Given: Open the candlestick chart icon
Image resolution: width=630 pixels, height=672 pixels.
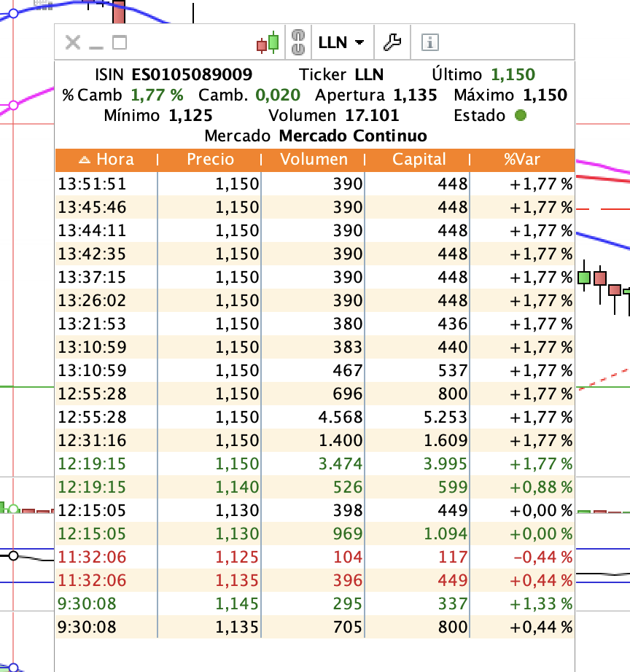Looking at the screenshot, I should pyautogui.click(x=268, y=42).
